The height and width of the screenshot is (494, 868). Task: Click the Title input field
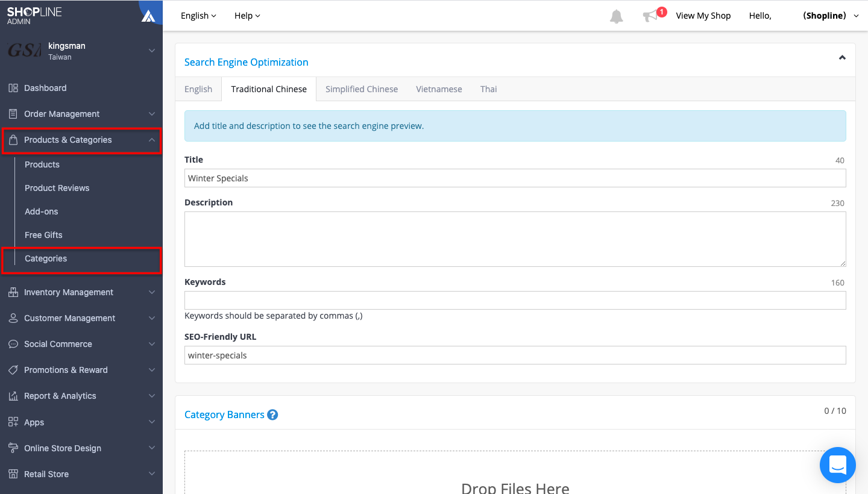pos(515,178)
